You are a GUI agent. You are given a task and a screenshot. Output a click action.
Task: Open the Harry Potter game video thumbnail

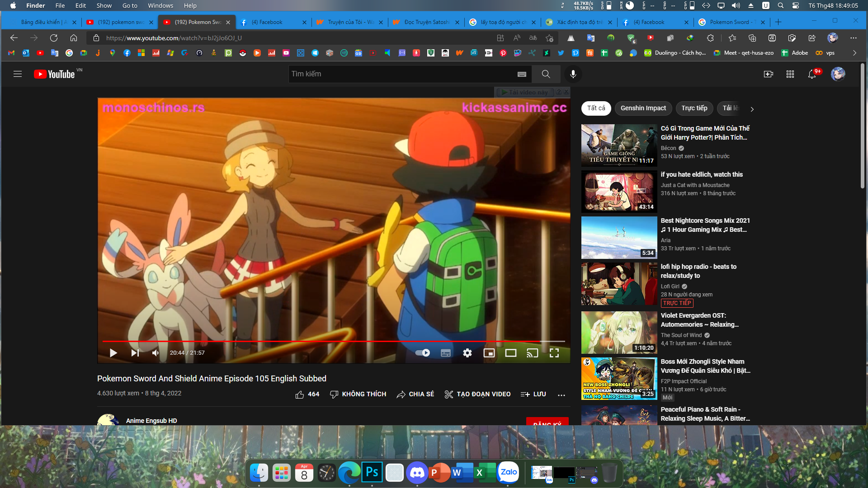coord(619,145)
